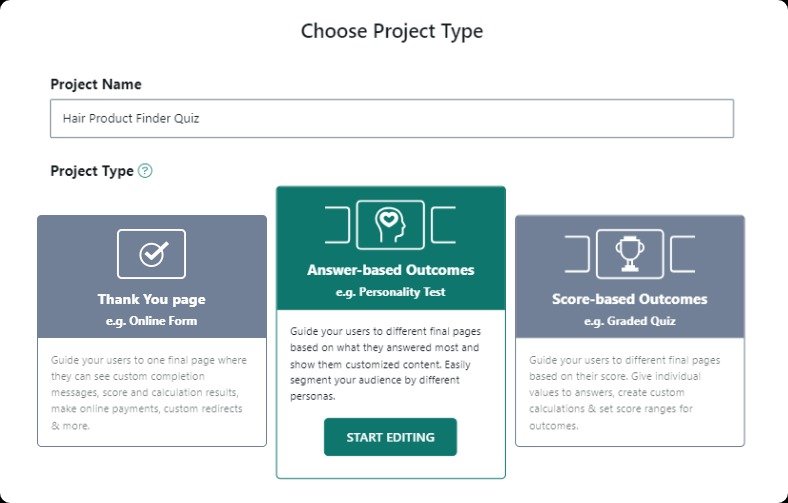Click the Thank You page description text

pyautogui.click(x=149, y=392)
